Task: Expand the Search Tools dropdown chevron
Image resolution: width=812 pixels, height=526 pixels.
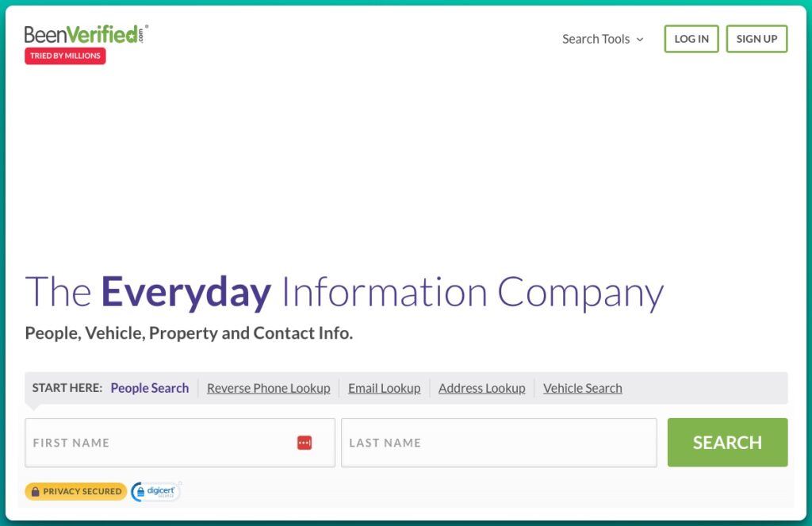Action: coord(640,38)
